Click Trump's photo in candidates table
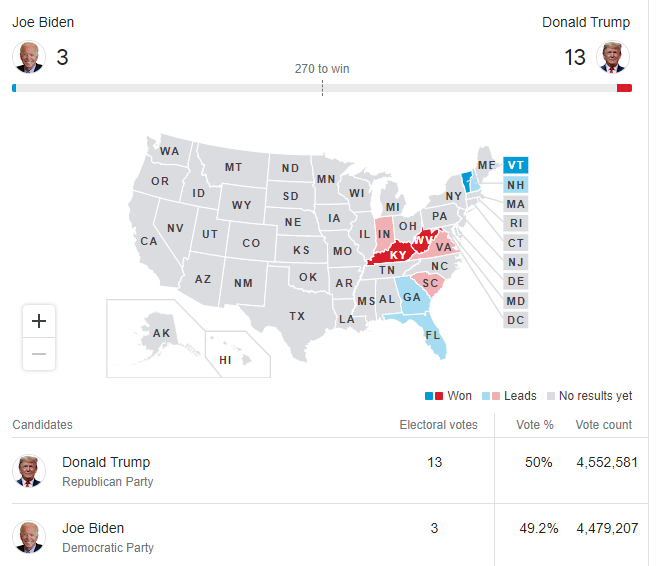This screenshot has width=656, height=566. [x=29, y=470]
